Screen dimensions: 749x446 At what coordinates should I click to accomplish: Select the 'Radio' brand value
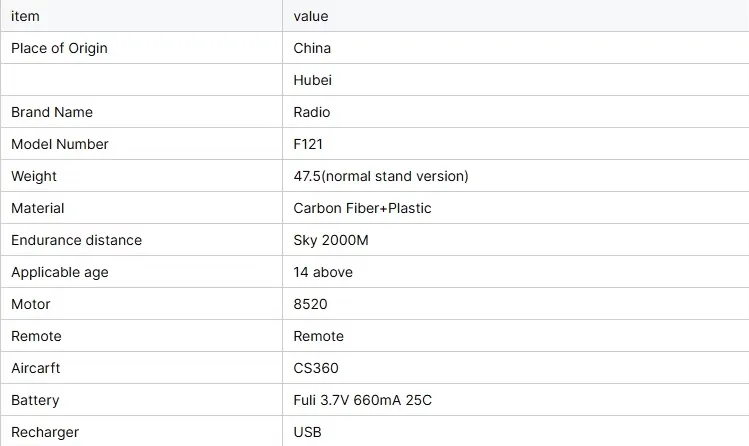(312, 112)
